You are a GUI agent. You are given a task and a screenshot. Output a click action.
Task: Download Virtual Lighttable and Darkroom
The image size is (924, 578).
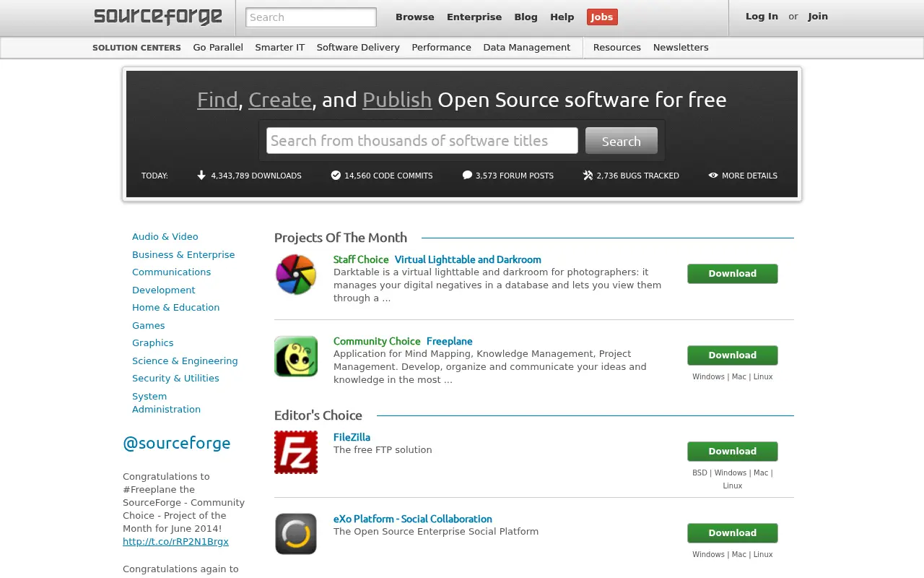tap(733, 274)
